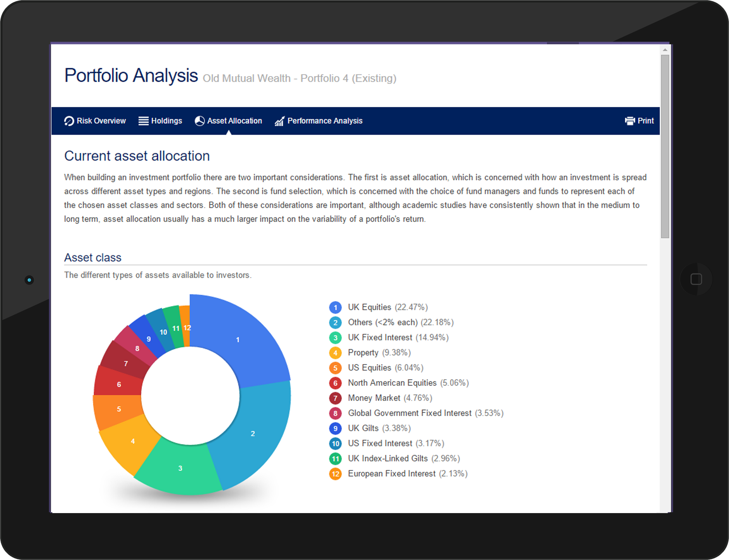729x560 pixels.
Task: Click the scrollbar up arrow
Action: (665, 50)
